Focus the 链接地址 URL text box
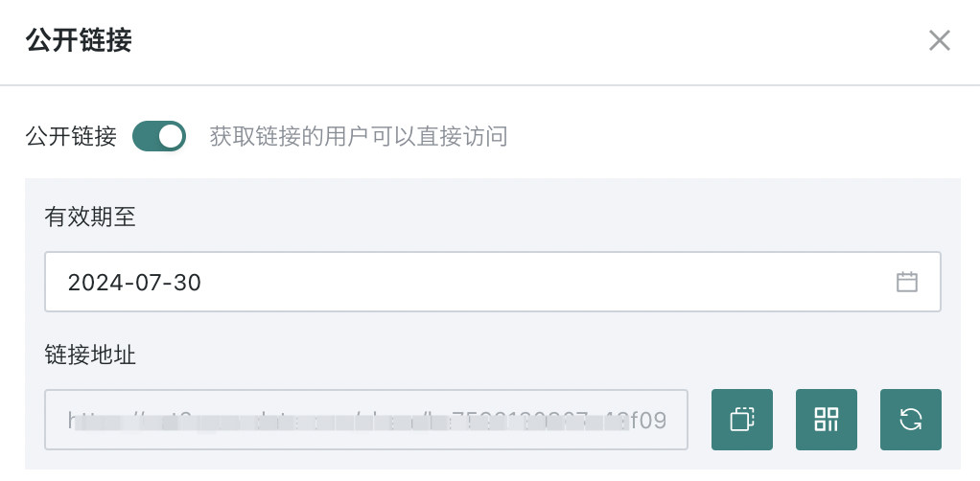 [x=366, y=420]
